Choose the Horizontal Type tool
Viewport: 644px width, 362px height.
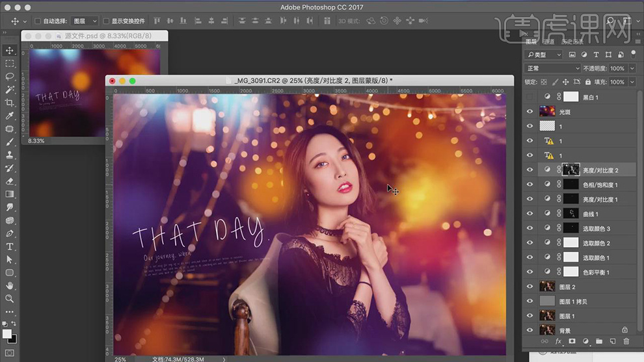(10, 246)
